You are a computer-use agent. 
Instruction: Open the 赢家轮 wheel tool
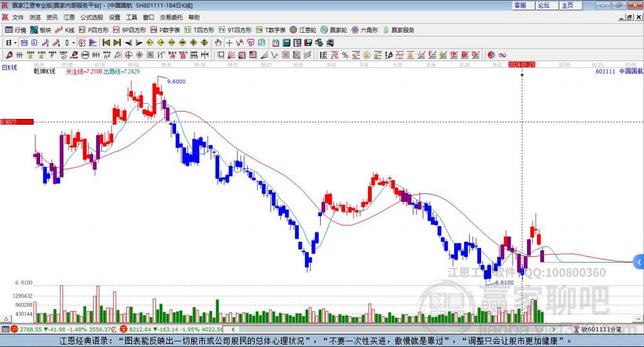pyautogui.click(x=334, y=30)
